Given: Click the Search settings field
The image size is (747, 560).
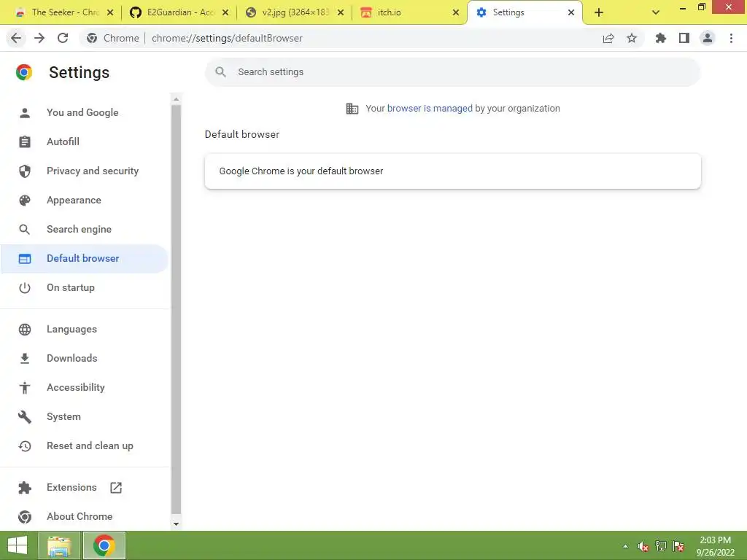Looking at the screenshot, I should 452,72.
